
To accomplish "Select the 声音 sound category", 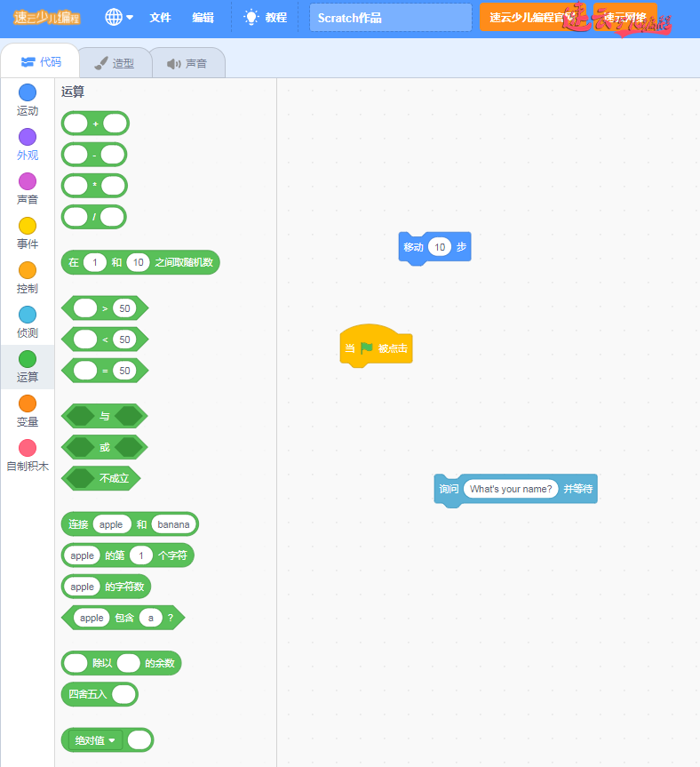I will coord(28,188).
